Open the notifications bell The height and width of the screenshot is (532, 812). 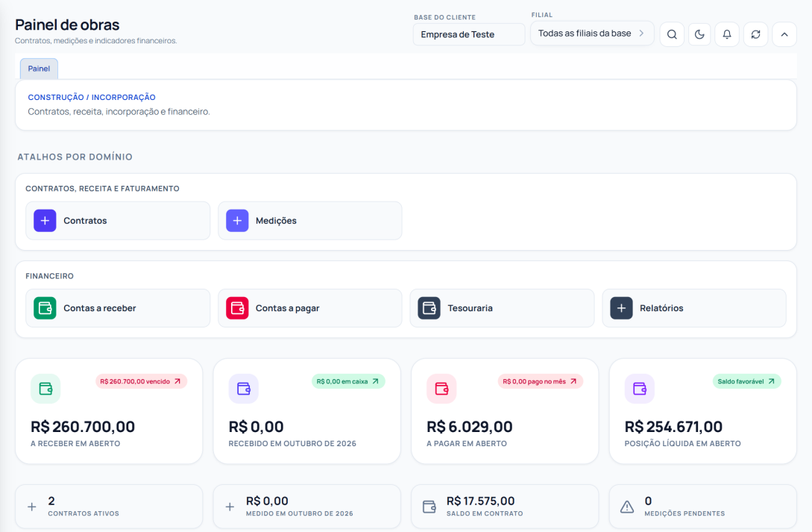click(x=727, y=34)
